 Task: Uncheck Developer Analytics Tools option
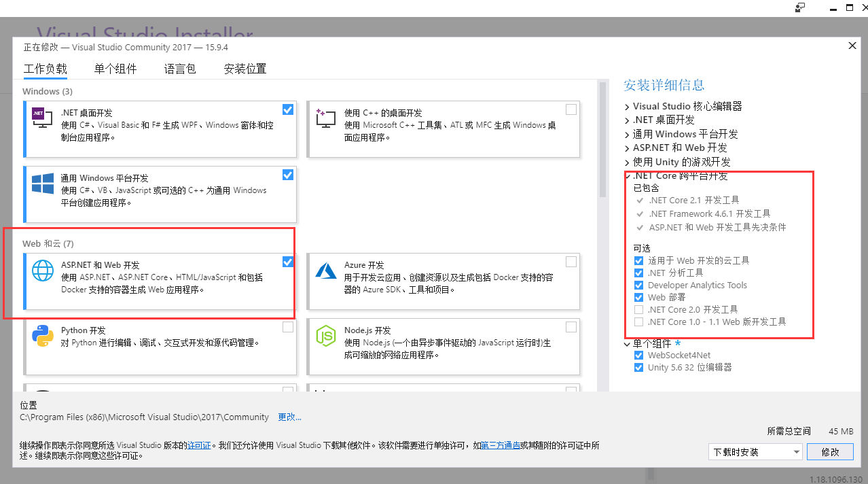point(638,285)
